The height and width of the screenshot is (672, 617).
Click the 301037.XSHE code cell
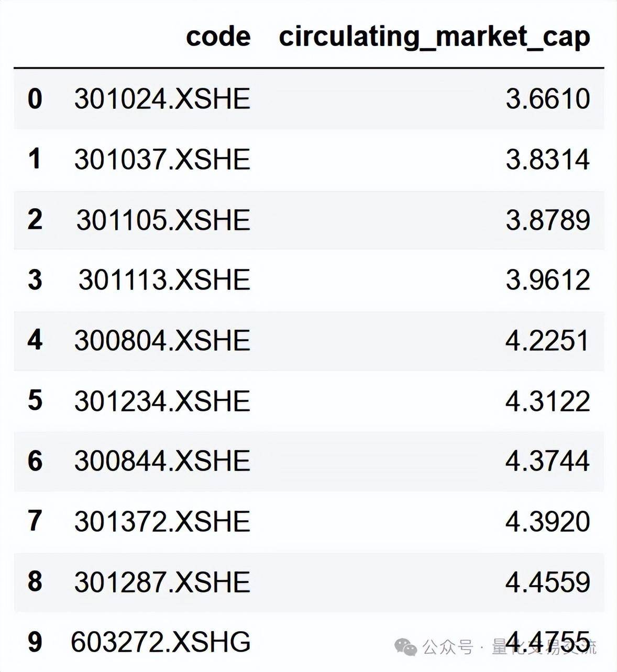tap(162, 159)
